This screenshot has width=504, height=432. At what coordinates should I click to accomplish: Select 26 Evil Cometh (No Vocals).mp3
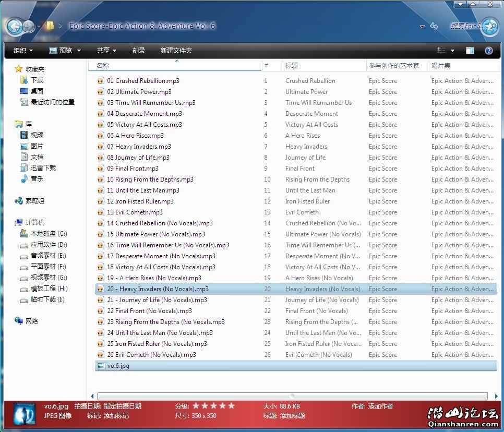296,355
